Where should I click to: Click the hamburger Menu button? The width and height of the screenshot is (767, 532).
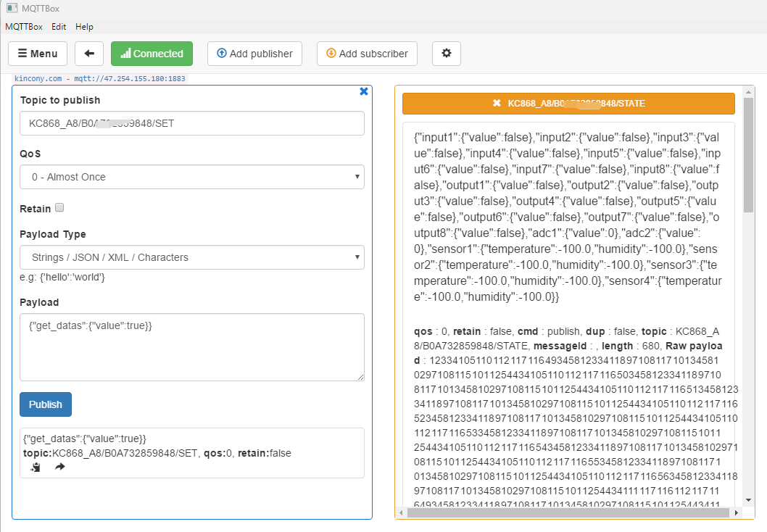pyautogui.click(x=38, y=54)
